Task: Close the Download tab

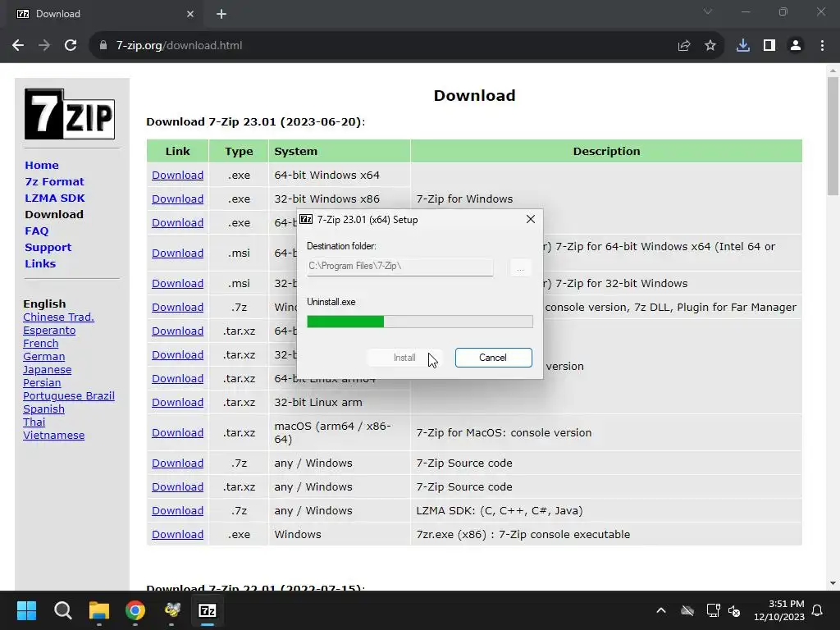Action: pyautogui.click(x=190, y=14)
